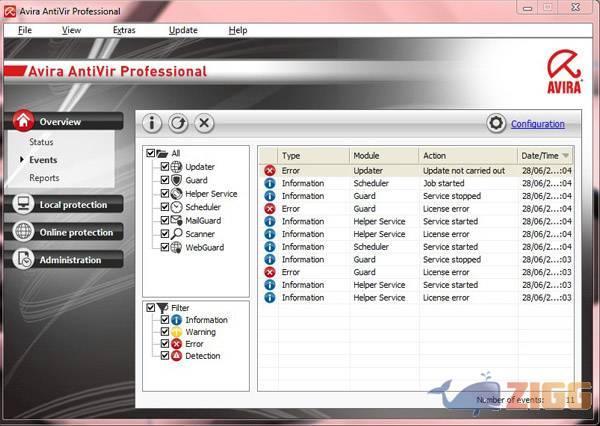Click the event information (i) toolbar icon
The height and width of the screenshot is (426, 600).
tap(152, 123)
